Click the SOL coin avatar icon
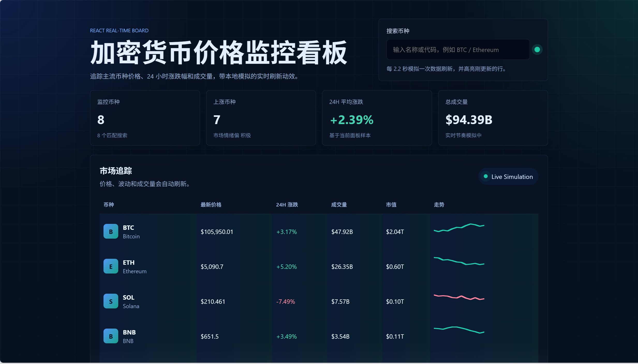 (x=111, y=301)
